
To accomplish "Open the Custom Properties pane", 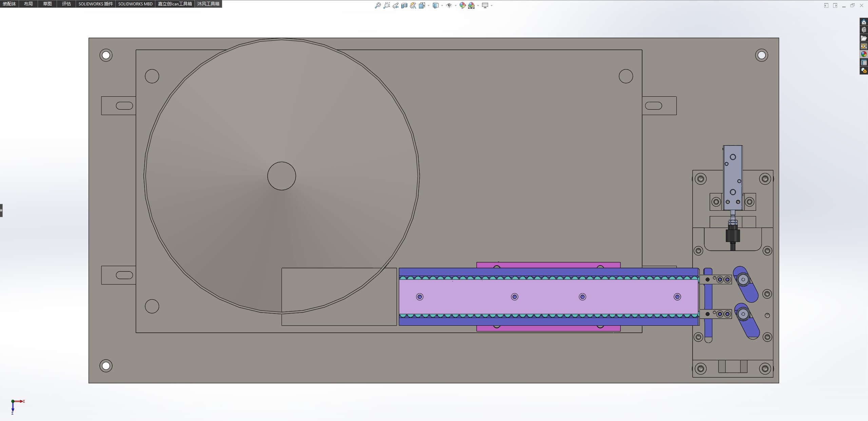I will [864, 62].
